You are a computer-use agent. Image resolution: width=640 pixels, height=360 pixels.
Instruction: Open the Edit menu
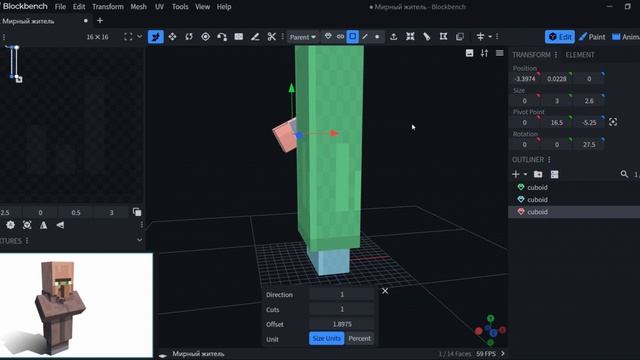click(79, 7)
